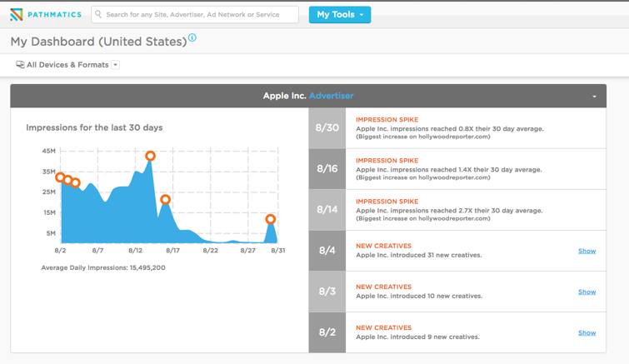Click the 8/16 date tile
629x364 pixels.
point(327,169)
